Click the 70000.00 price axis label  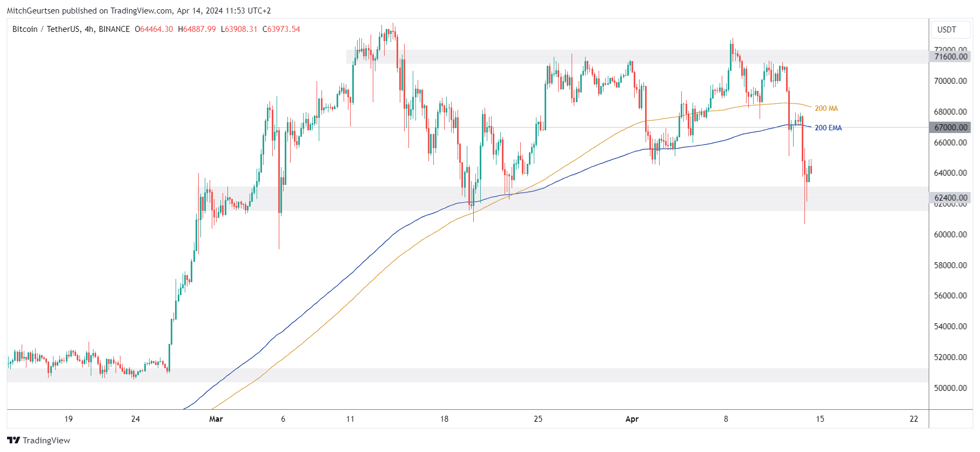point(950,81)
